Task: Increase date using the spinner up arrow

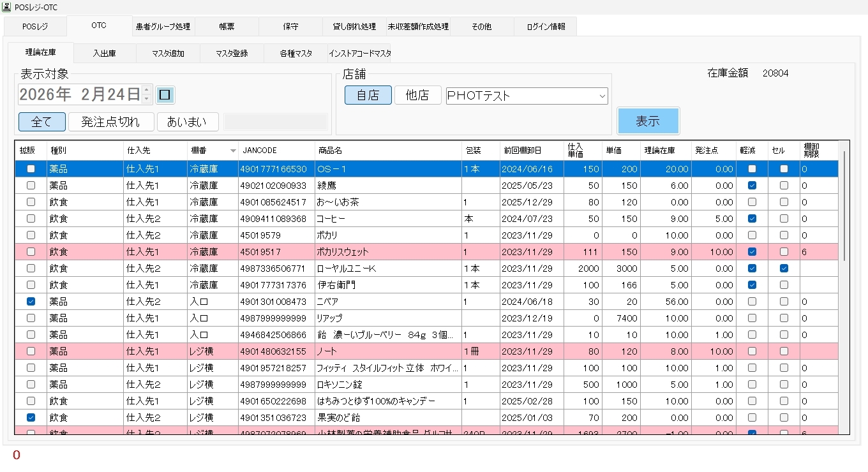Action: tap(147, 91)
